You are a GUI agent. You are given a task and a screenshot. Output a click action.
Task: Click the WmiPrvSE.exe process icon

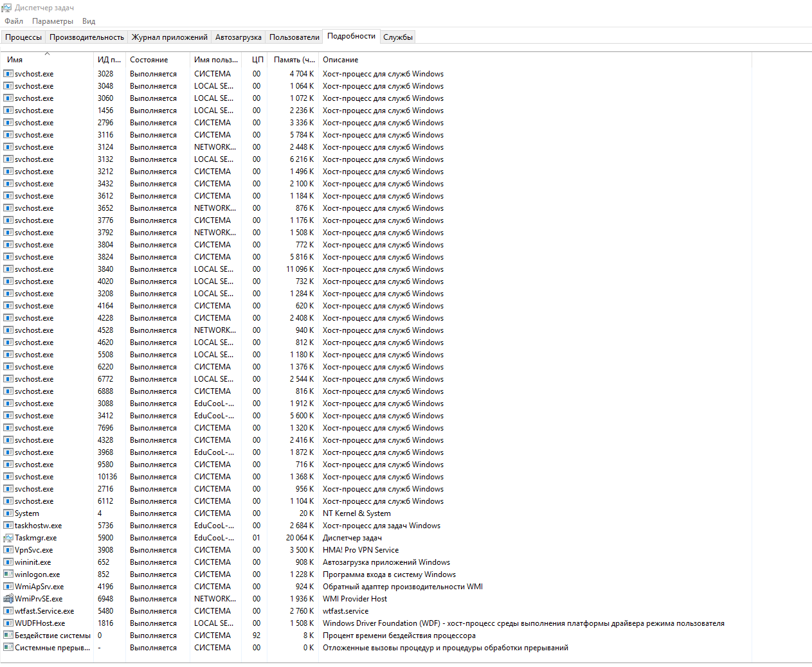point(8,599)
